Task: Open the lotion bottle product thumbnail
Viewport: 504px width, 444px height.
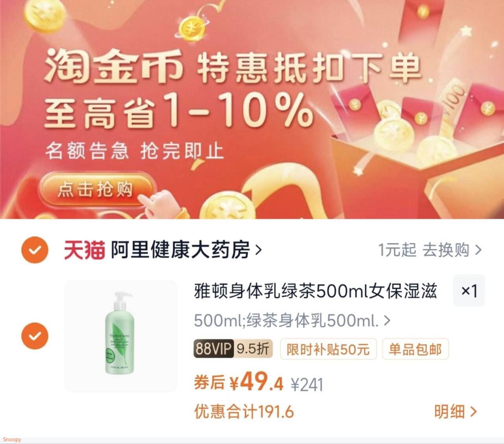Action: pos(121,336)
